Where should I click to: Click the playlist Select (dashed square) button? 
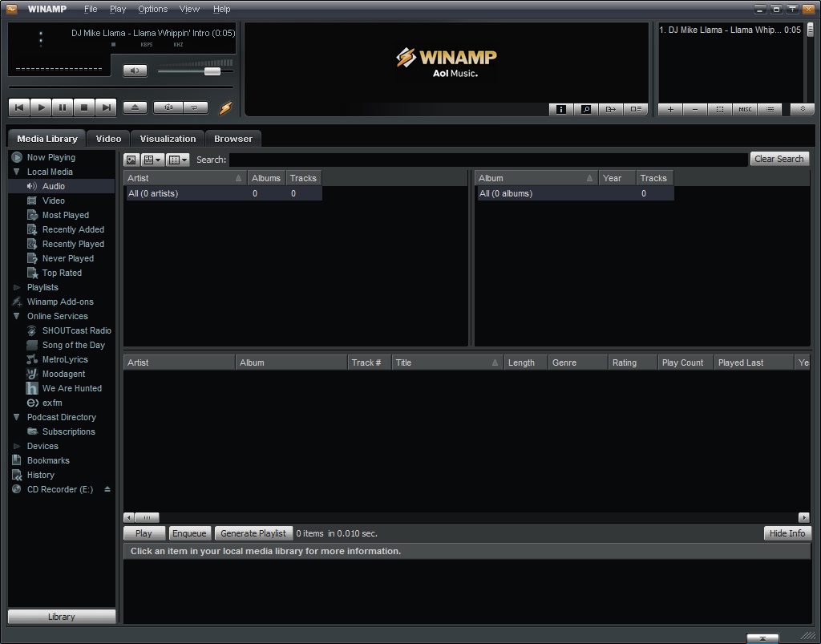click(x=720, y=109)
